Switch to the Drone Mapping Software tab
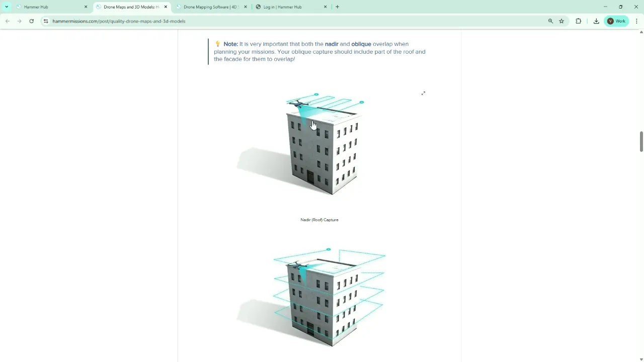The width and height of the screenshot is (644, 362). pos(211,7)
